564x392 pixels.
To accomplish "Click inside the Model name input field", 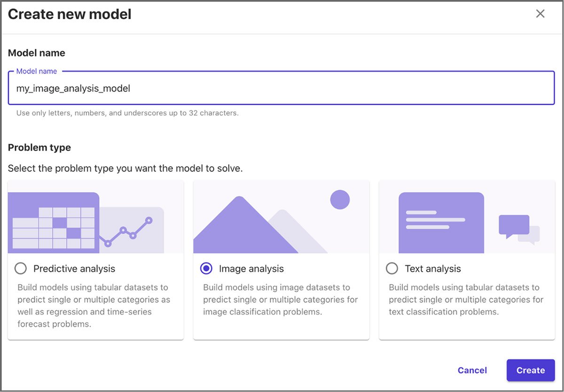I will pos(282,88).
